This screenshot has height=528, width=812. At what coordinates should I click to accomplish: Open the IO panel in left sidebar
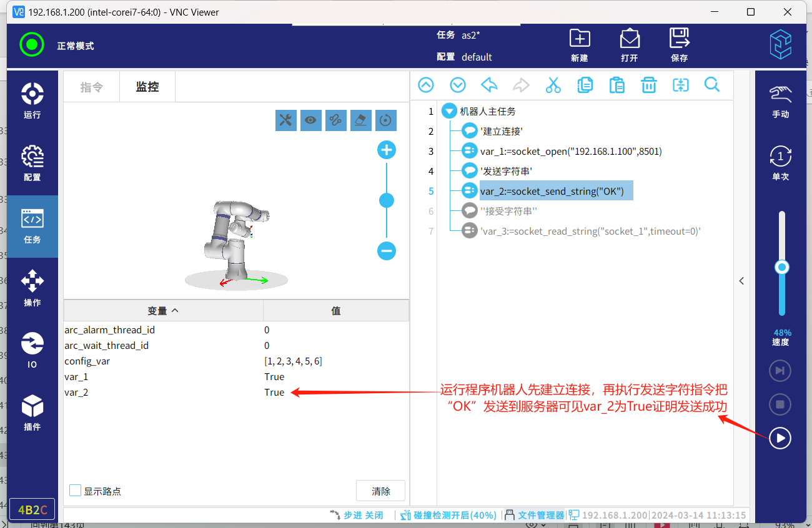click(32, 351)
